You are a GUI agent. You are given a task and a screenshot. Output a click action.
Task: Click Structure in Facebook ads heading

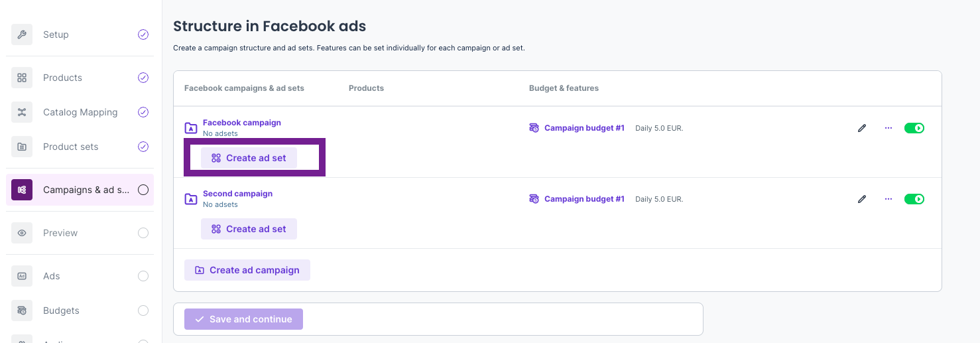point(269,27)
